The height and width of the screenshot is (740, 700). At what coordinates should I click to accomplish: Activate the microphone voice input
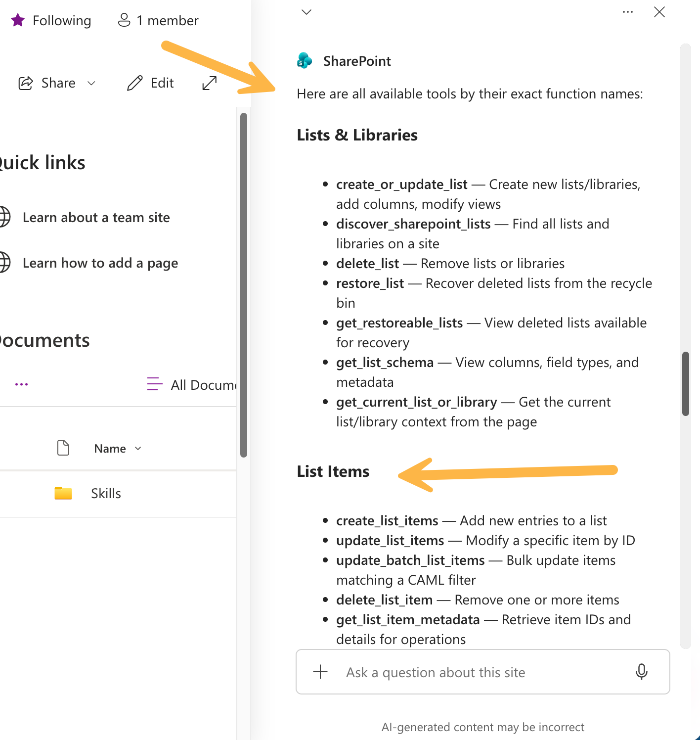(x=642, y=672)
